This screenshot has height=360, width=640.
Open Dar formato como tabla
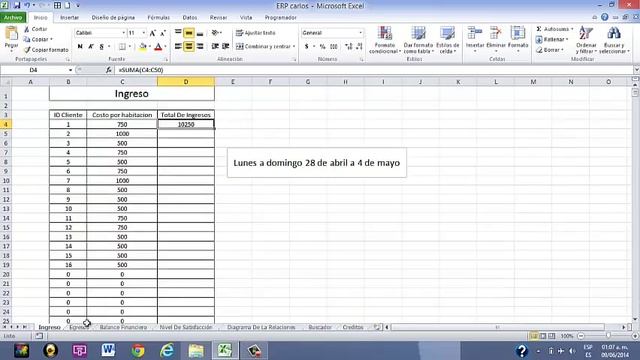click(x=418, y=40)
